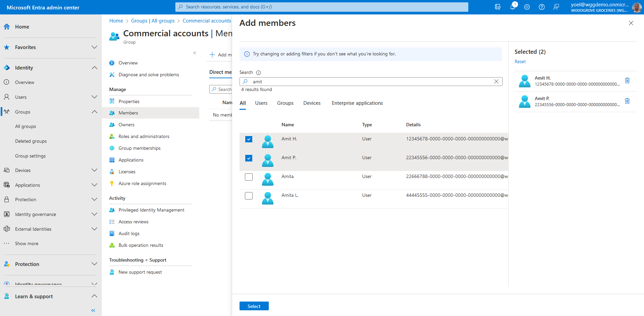Click the Search info tooltip icon
644x316 pixels.
tap(258, 73)
